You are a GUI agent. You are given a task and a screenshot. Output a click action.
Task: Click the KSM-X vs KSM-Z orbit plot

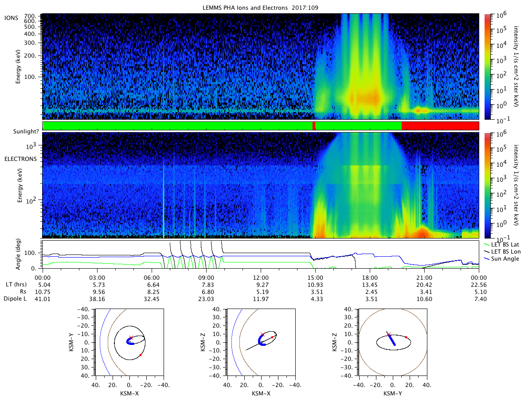pos(261,342)
